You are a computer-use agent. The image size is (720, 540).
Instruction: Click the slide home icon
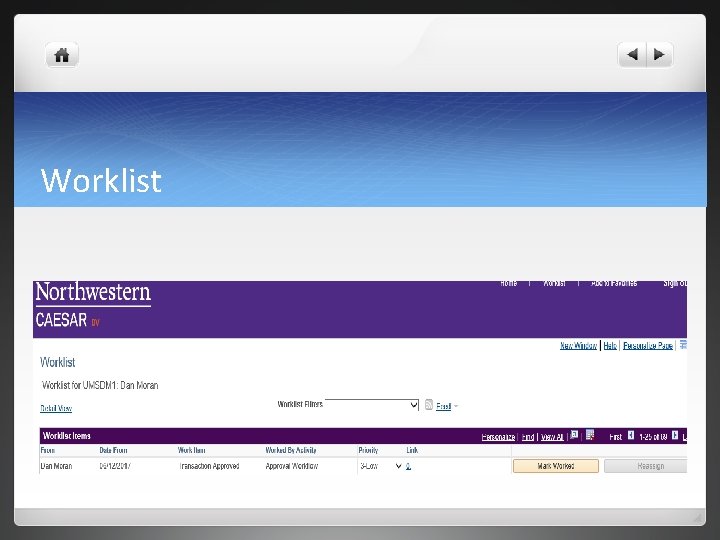(x=62, y=55)
